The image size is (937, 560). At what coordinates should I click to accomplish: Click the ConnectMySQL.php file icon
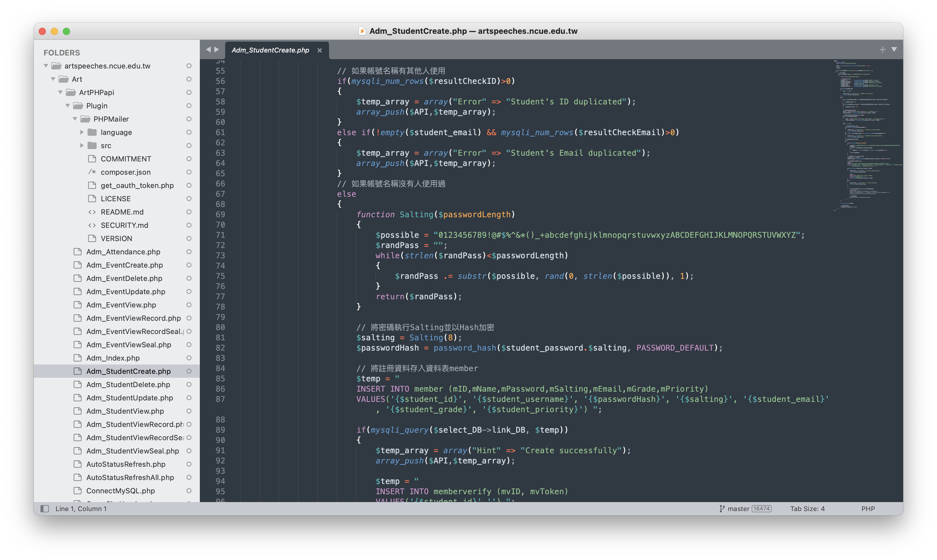[78, 491]
